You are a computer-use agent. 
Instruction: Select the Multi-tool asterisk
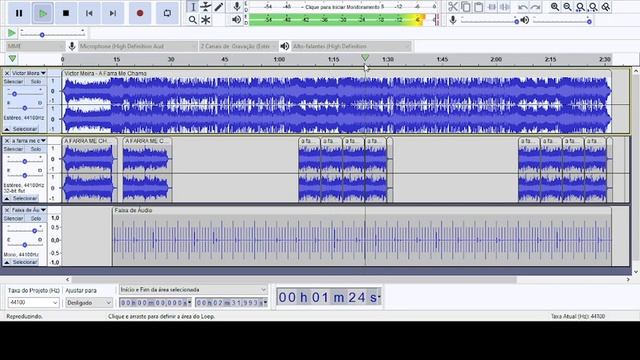click(206, 20)
